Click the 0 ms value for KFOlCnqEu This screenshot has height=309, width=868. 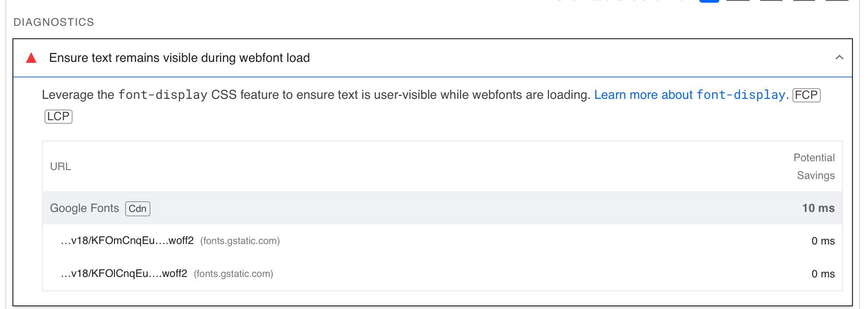[x=823, y=274]
